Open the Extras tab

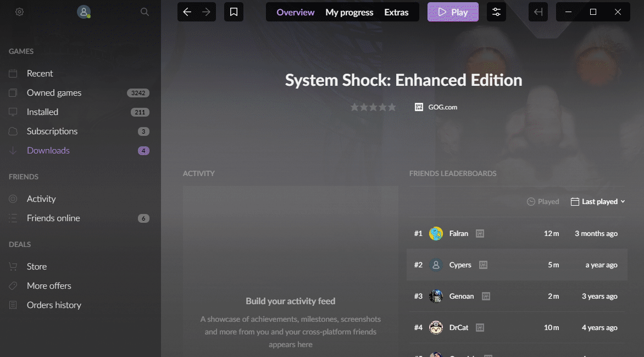pyautogui.click(x=396, y=12)
